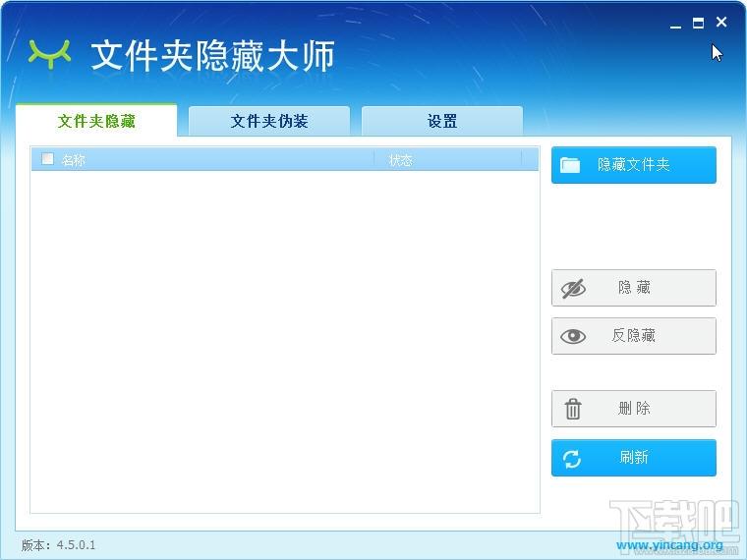This screenshot has width=747, height=560.
Task: Click the open eye icon
Action: pyautogui.click(x=573, y=336)
